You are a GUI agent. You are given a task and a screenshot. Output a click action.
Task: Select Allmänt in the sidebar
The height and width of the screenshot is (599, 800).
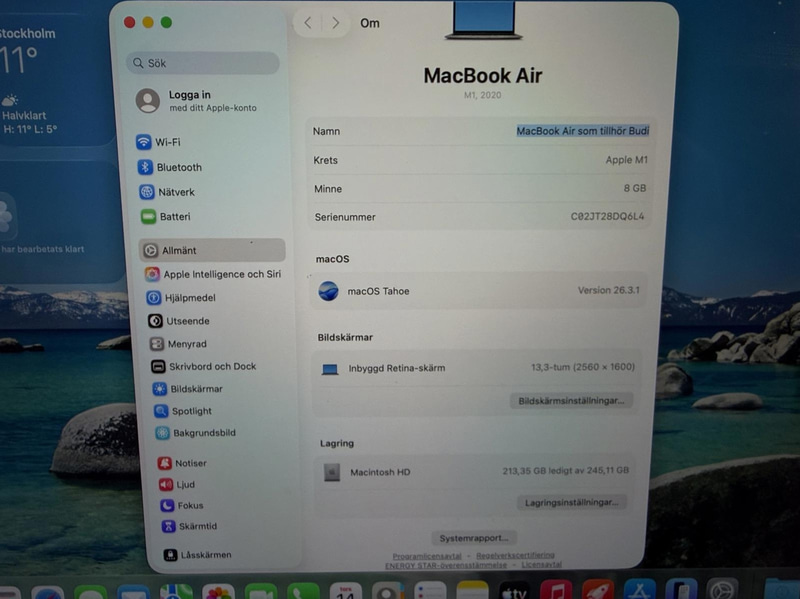(x=212, y=250)
